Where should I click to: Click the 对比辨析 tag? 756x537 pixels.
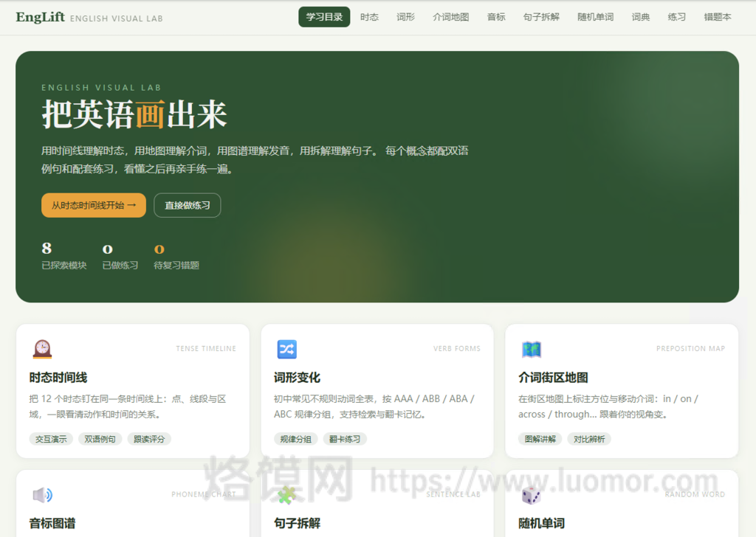coord(589,439)
